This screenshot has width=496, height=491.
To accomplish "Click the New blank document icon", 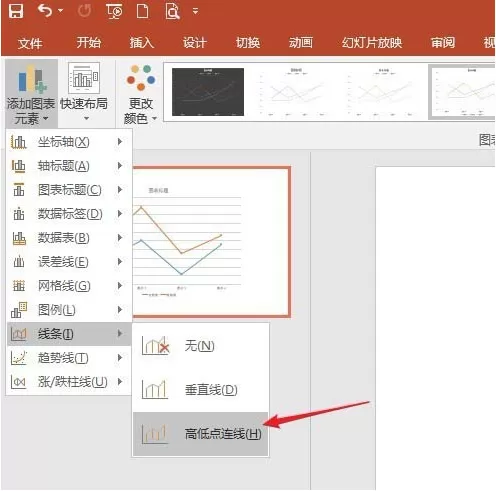I will [143, 11].
